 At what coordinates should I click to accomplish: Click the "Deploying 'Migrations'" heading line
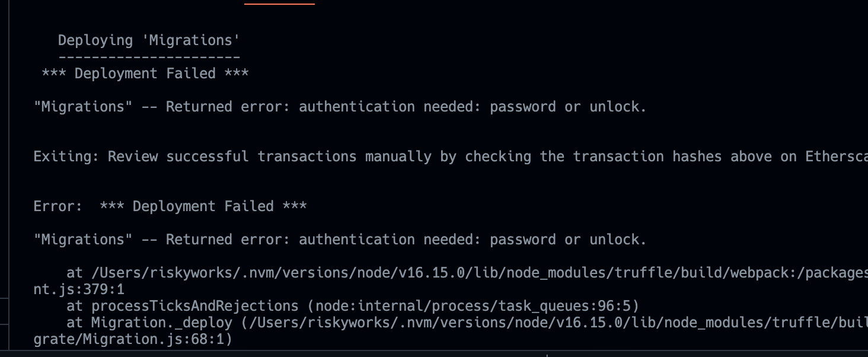point(149,40)
